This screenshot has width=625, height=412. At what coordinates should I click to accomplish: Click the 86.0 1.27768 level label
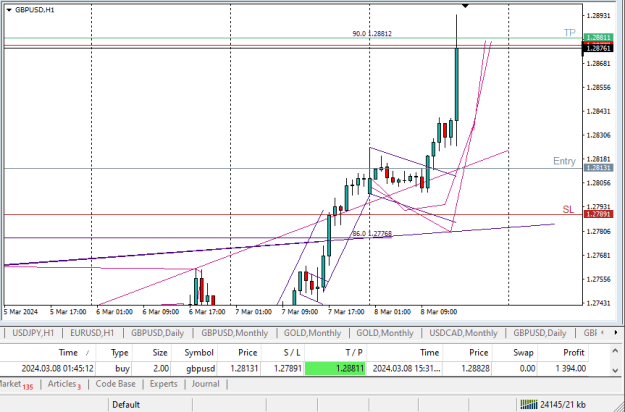[372, 233]
